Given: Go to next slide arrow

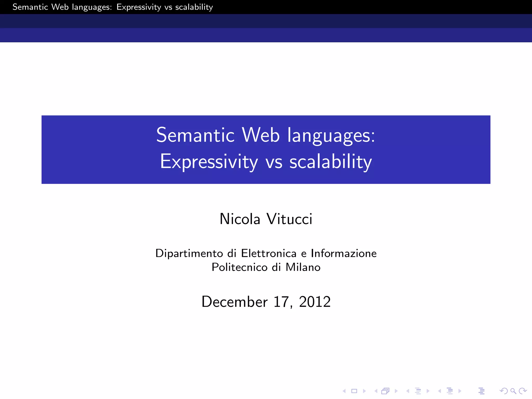Looking at the screenshot, I should pos(364,391).
